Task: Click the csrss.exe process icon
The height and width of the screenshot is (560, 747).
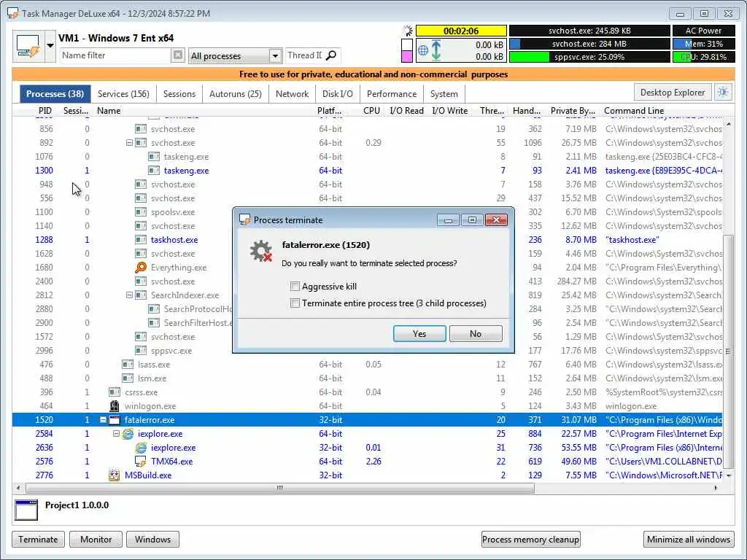Action: tap(115, 392)
